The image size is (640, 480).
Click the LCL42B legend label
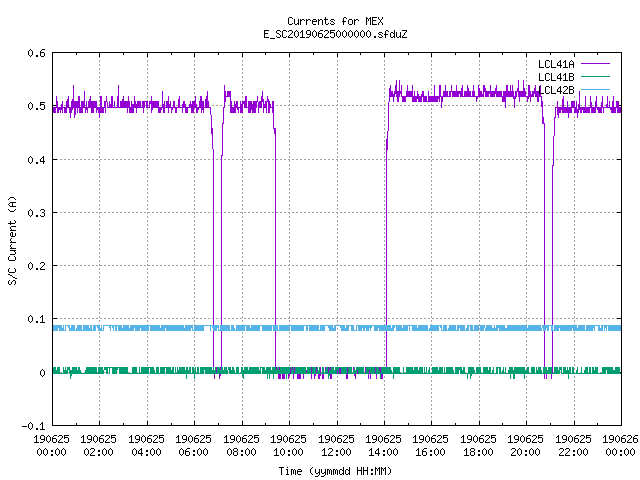[556, 90]
